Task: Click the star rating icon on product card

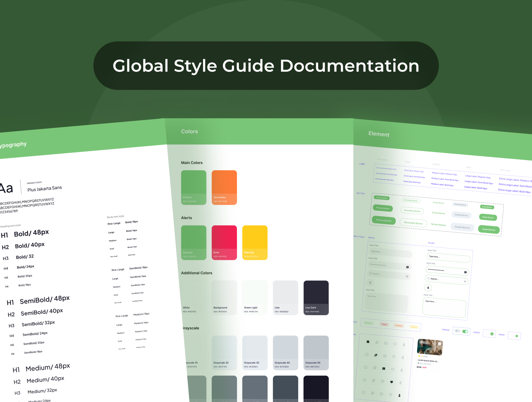Action: tap(419, 356)
